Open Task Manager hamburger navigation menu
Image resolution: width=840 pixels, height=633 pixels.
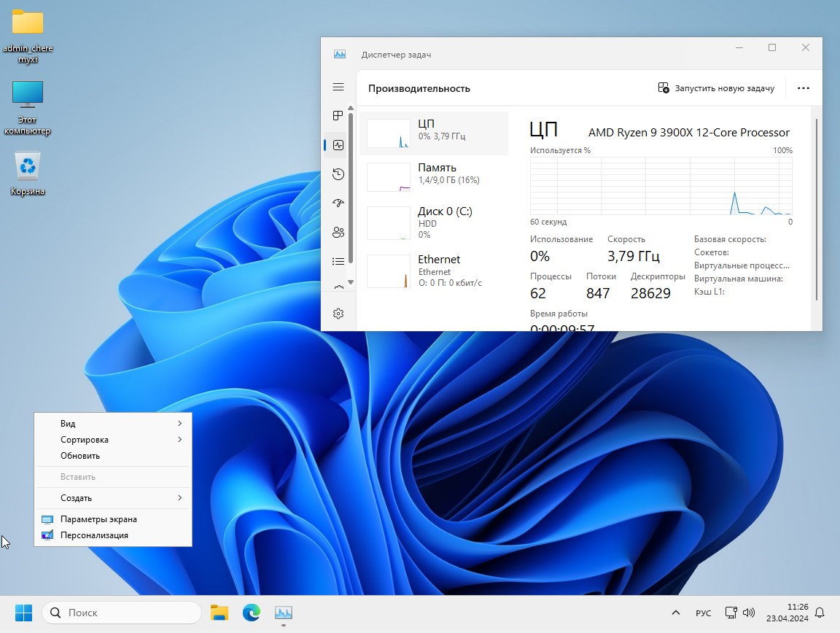coord(338,87)
